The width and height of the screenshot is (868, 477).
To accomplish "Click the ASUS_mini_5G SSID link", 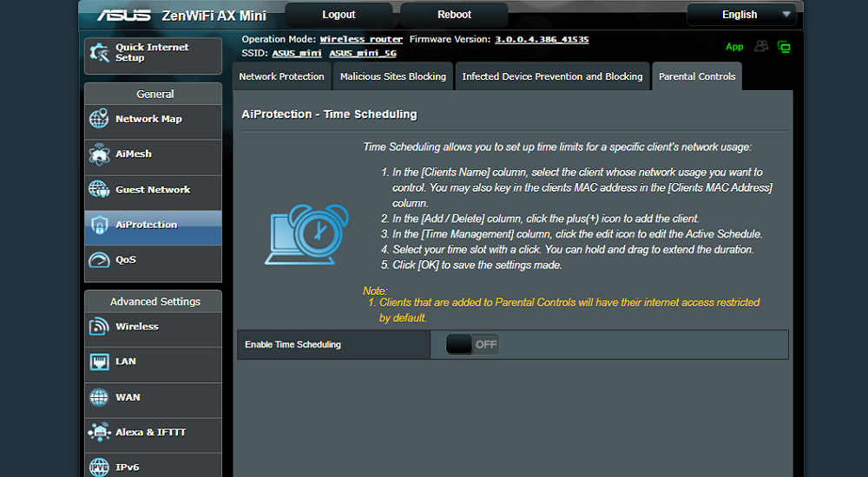I will click(x=363, y=53).
